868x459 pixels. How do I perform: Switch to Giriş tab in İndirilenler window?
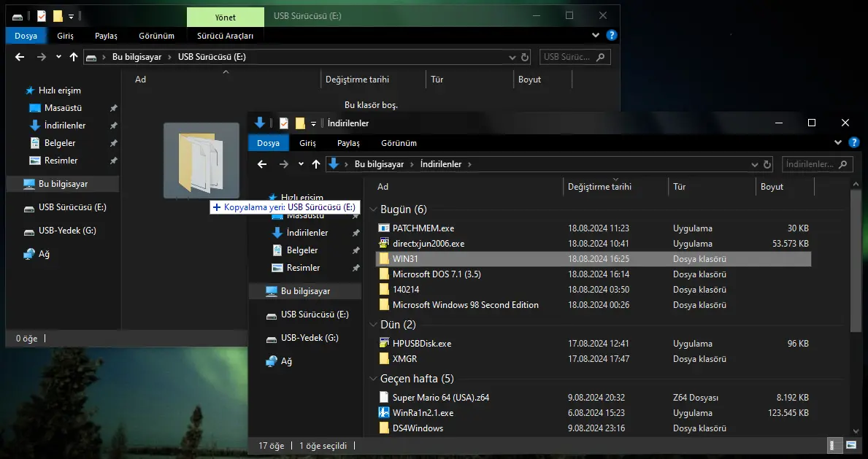click(x=307, y=143)
